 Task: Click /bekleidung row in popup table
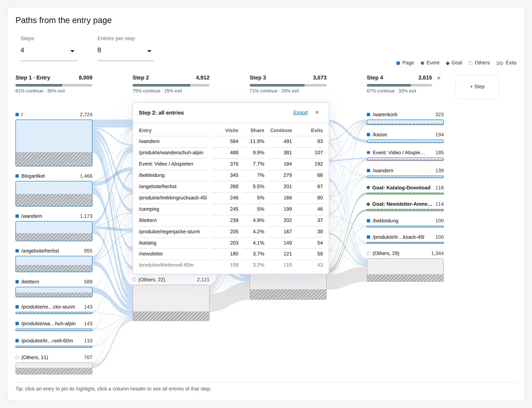pyautogui.click(x=231, y=175)
